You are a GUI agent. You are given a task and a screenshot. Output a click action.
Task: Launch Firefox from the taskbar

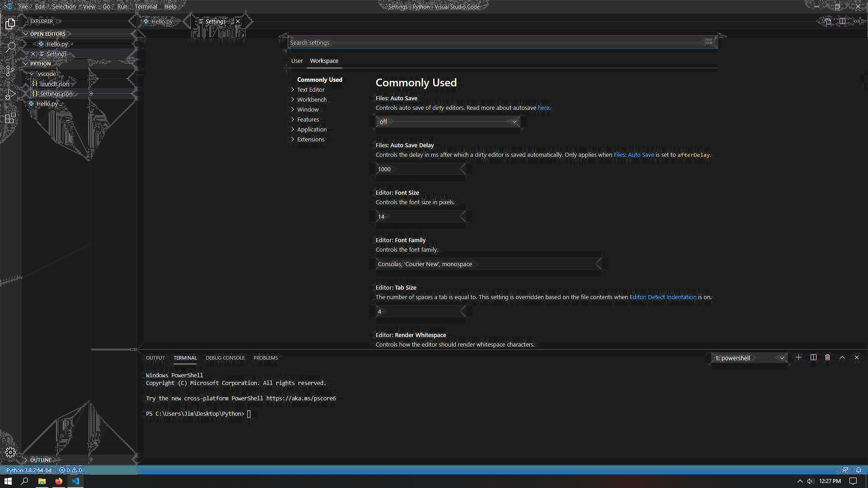(x=59, y=481)
